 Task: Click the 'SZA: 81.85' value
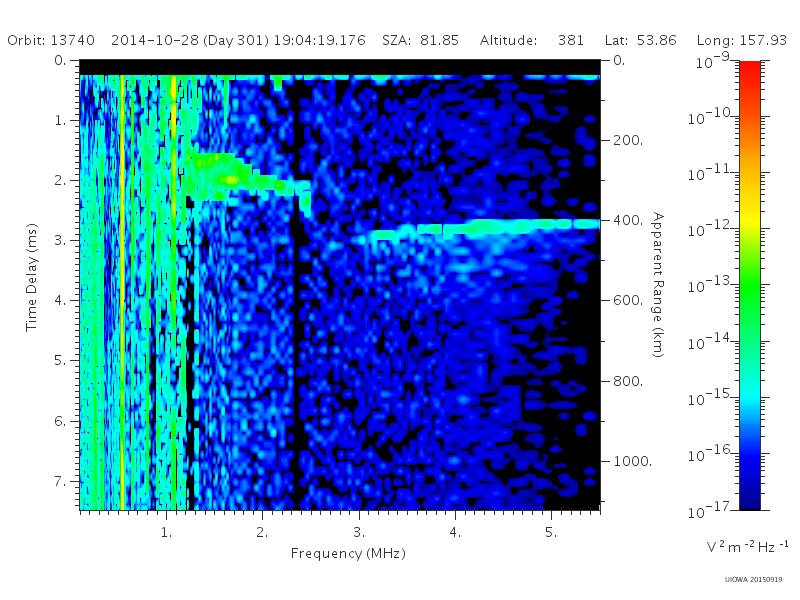(x=420, y=40)
